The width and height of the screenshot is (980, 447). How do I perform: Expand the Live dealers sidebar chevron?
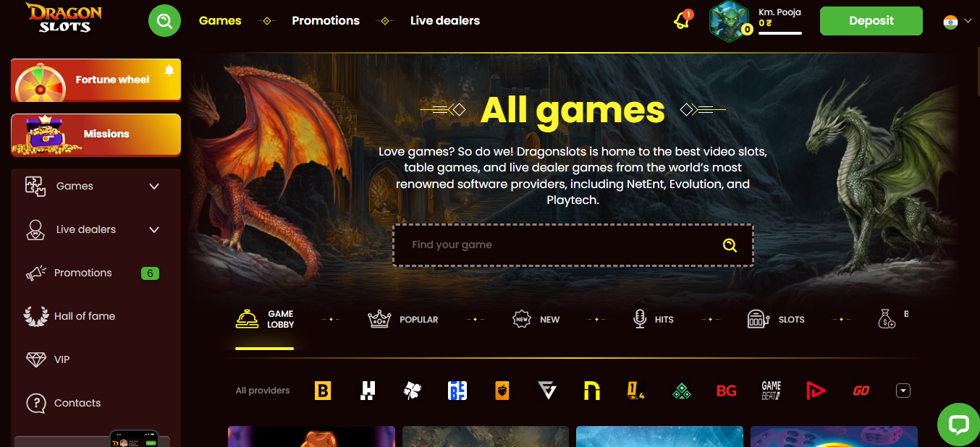[x=154, y=229]
